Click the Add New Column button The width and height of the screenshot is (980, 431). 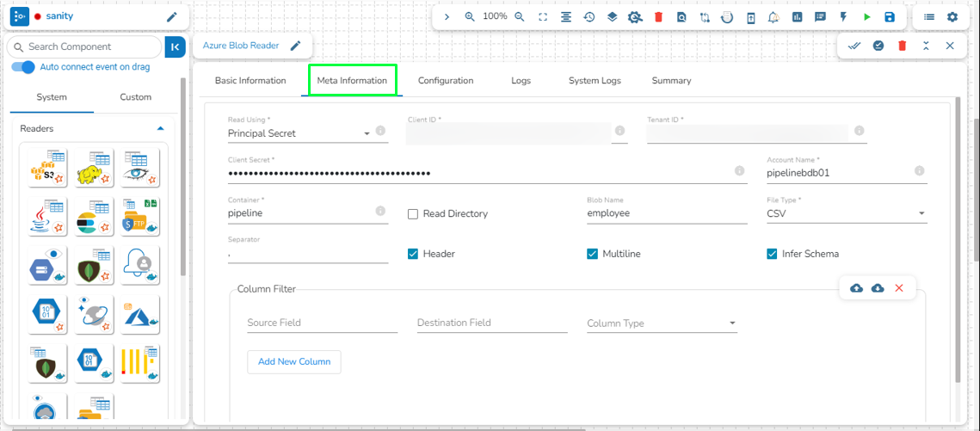pos(293,362)
